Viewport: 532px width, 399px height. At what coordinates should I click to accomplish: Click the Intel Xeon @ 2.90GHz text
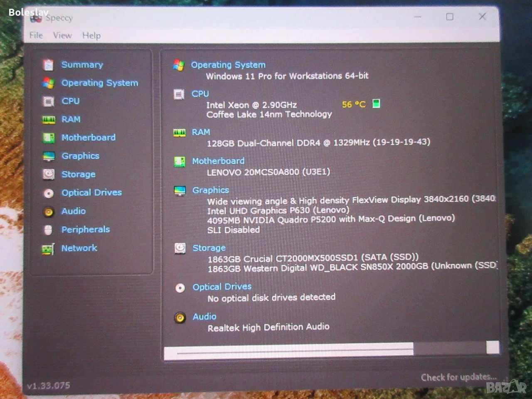tap(251, 105)
